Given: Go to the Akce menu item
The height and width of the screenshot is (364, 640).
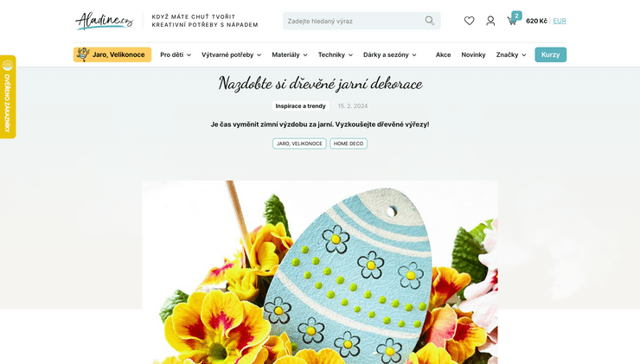Looking at the screenshot, I should click(444, 54).
